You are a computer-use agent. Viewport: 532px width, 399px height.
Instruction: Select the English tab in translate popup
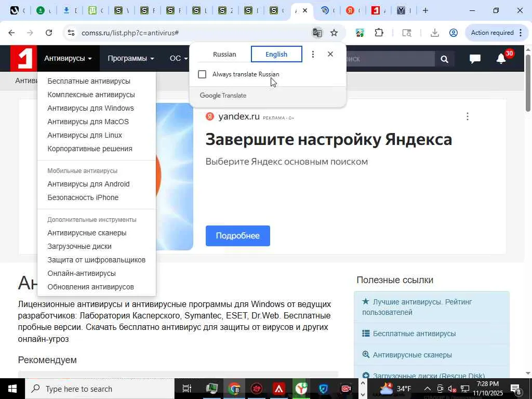[276, 54]
